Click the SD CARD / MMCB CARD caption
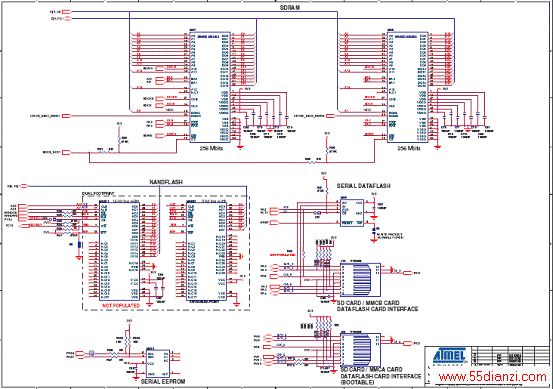The height and width of the screenshot is (389, 553). (368, 303)
